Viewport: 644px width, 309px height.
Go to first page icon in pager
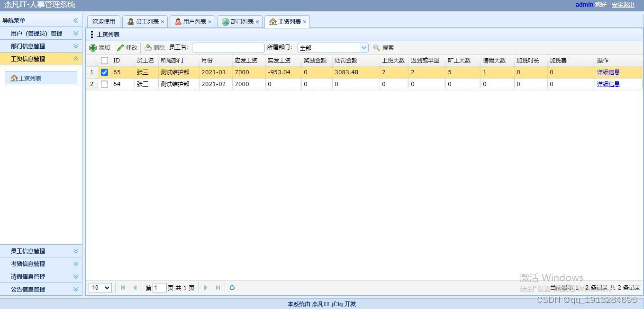pyautogui.click(x=123, y=288)
